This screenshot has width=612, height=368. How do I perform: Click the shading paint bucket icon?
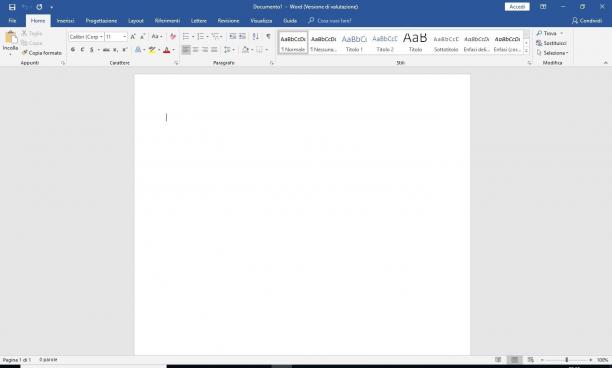click(x=245, y=50)
